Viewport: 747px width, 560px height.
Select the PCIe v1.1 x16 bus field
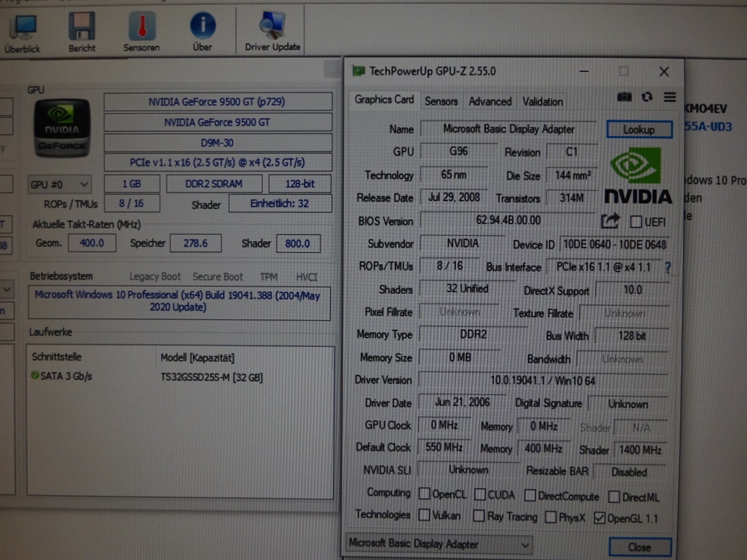pyautogui.click(x=218, y=162)
